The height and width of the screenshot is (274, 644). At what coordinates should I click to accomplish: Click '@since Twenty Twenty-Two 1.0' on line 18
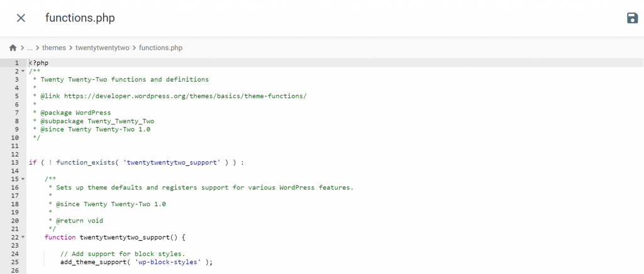pos(111,204)
